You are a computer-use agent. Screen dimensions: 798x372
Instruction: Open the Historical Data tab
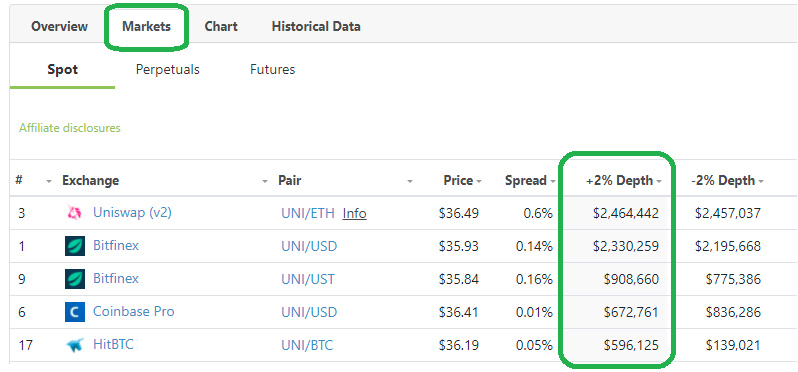tap(316, 26)
